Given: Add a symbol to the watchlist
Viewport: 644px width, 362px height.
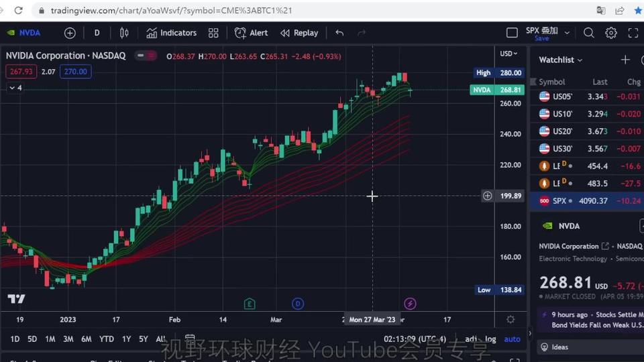Looking at the screenshot, I should click(x=625, y=60).
